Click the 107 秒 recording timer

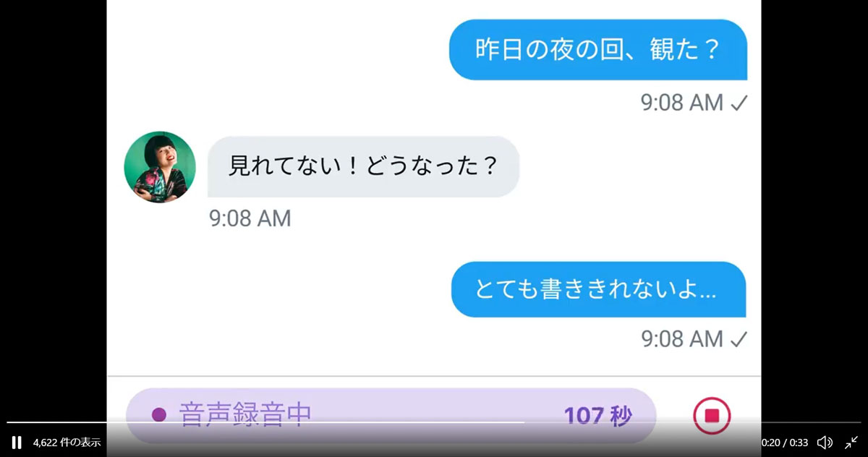click(597, 416)
